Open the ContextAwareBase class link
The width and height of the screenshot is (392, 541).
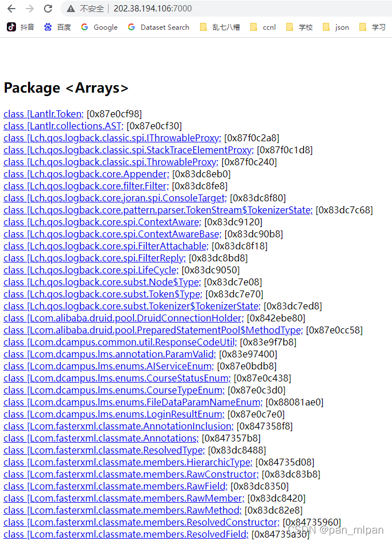(x=113, y=234)
